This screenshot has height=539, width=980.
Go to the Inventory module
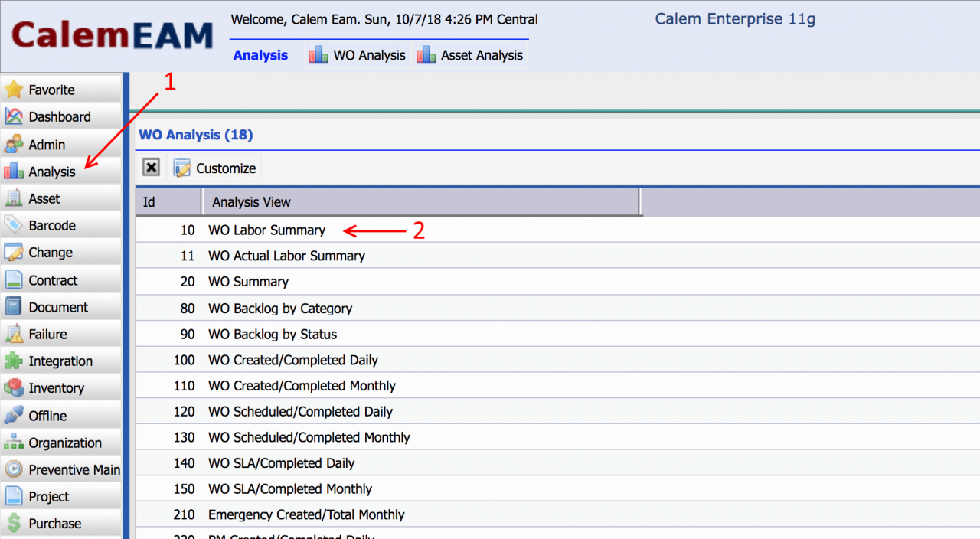(60, 388)
